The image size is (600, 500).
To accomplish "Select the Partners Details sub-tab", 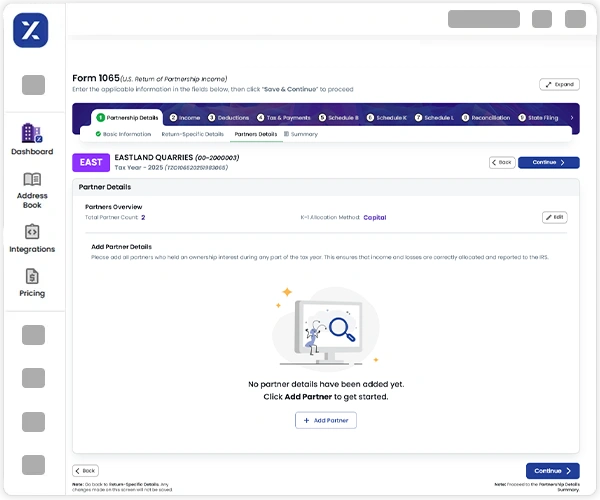I will pos(256,134).
